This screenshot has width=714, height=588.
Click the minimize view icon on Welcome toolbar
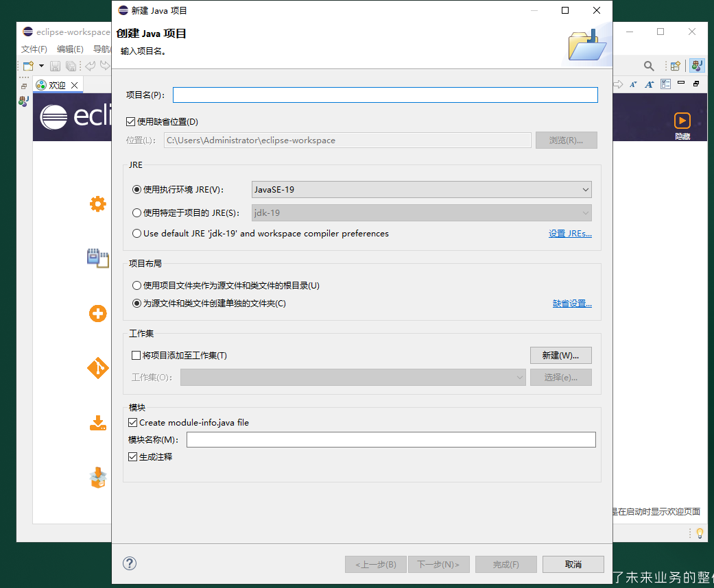(681, 83)
